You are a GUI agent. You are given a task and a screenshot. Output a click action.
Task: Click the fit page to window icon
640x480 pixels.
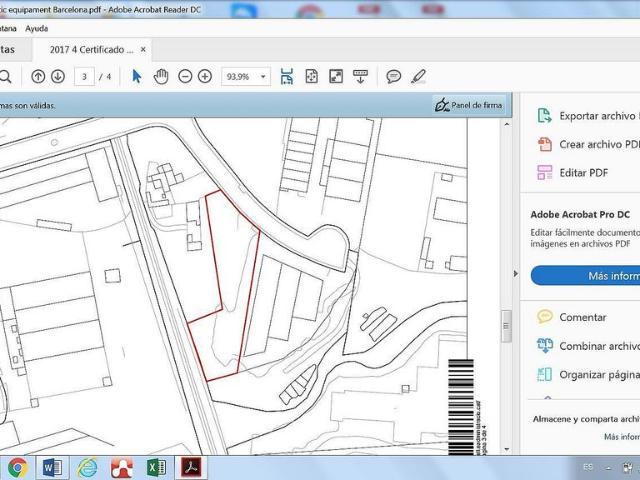[311, 76]
